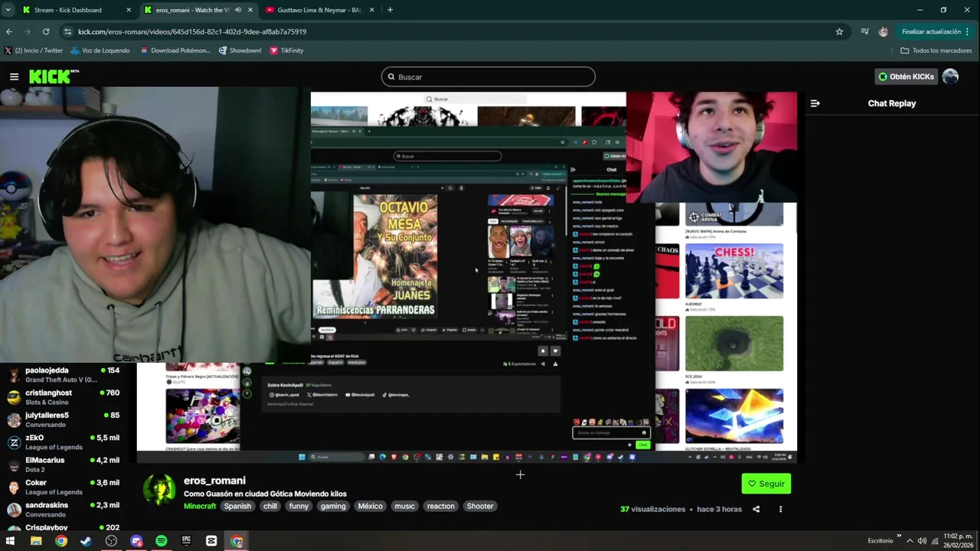Expand the Escritorio toolbar chevron

point(899,537)
